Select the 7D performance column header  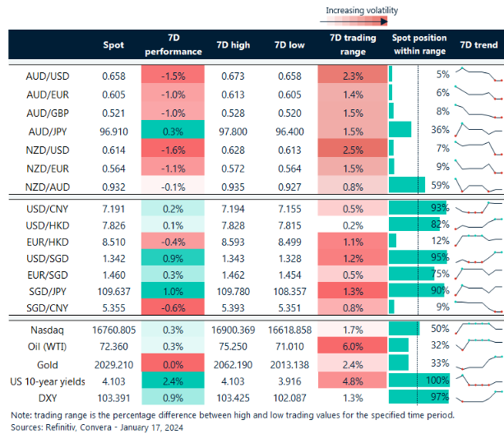pos(173,44)
